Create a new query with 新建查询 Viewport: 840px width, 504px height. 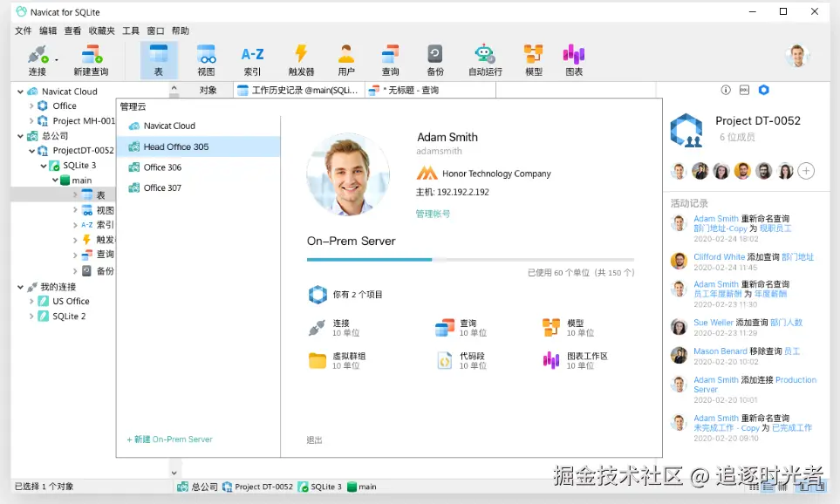(91, 60)
